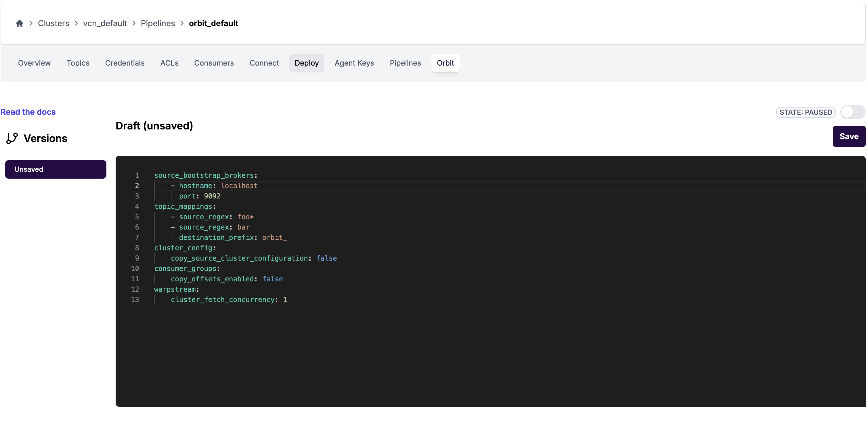Open the ACLs tab
The width and height of the screenshot is (868, 428).
(x=169, y=63)
